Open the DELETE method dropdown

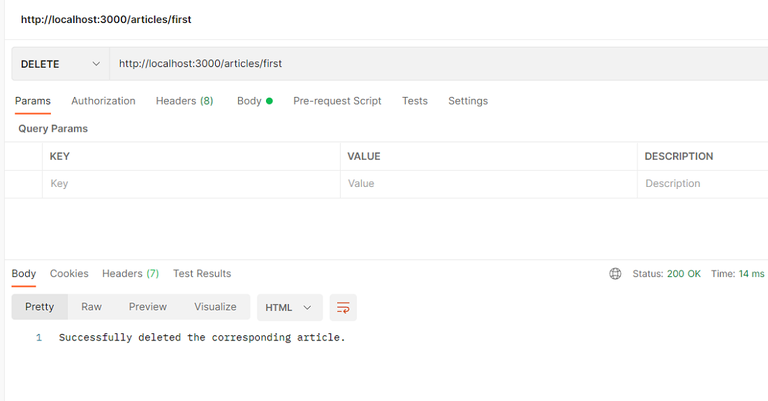[x=60, y=64]
